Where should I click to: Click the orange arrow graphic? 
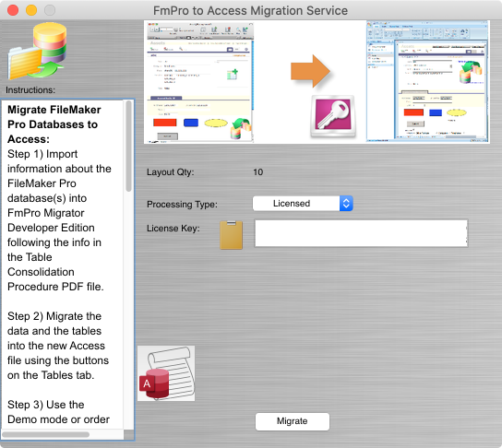310,71
